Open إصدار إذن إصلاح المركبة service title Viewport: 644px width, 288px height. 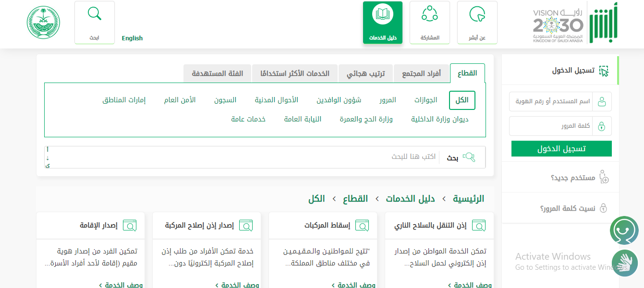pyautogui.click(x=199, y=226)
